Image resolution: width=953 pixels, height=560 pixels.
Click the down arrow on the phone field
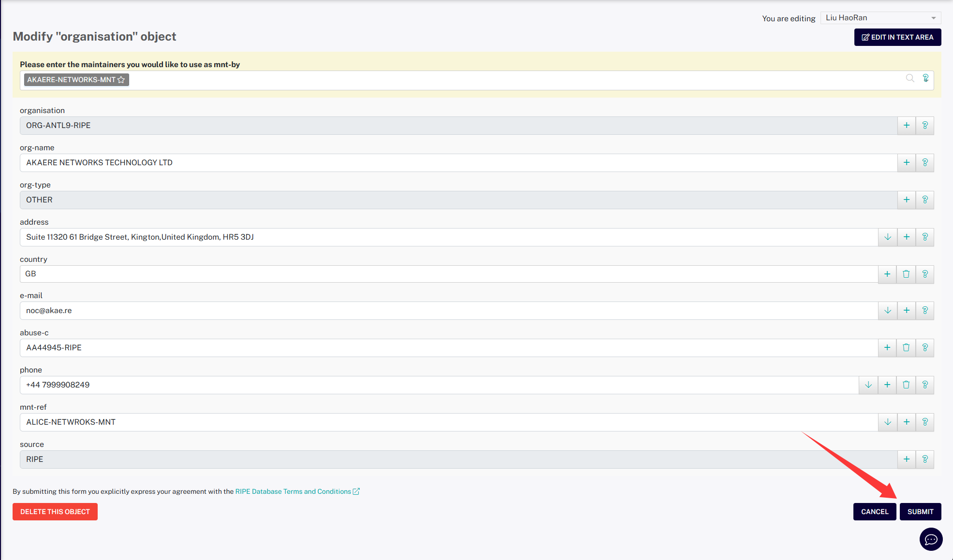[x=868, y=385]
